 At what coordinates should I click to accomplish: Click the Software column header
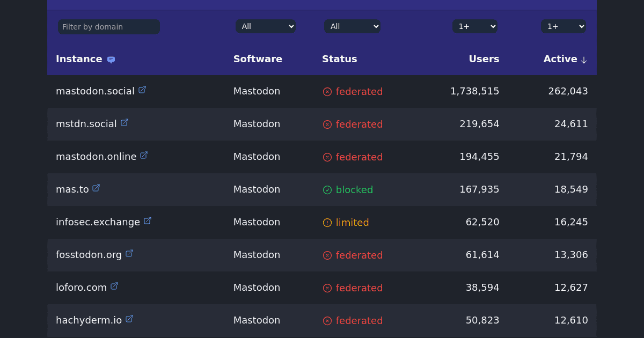pos(258,59)
